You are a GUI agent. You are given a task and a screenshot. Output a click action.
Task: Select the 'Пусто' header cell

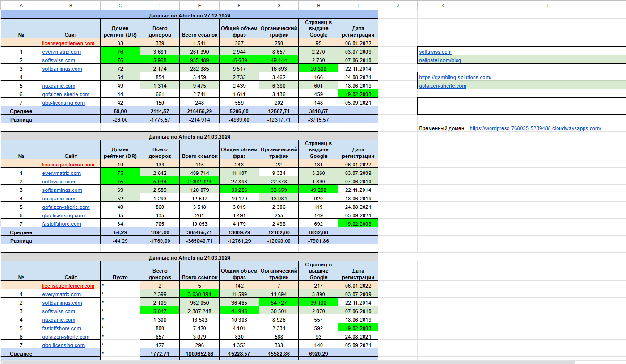click(120, 277)
